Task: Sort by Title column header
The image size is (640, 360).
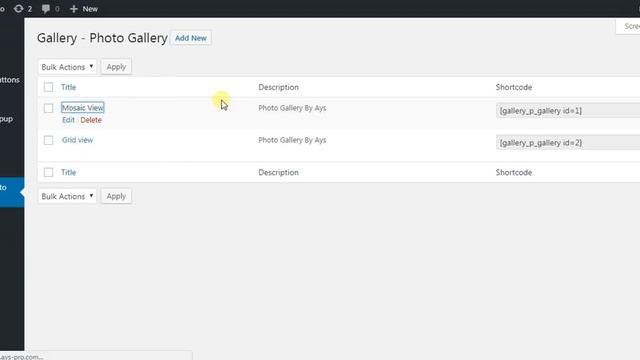Action: [x=69, y=87]
